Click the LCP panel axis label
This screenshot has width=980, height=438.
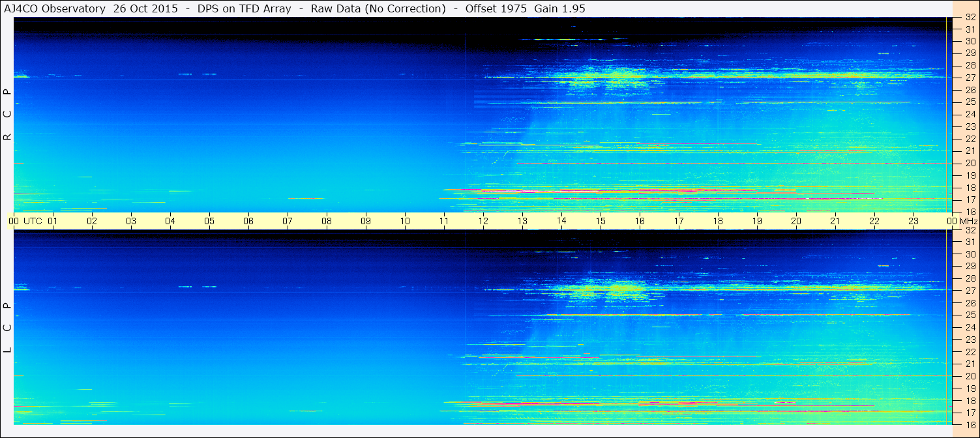click(x=8, y=328)
